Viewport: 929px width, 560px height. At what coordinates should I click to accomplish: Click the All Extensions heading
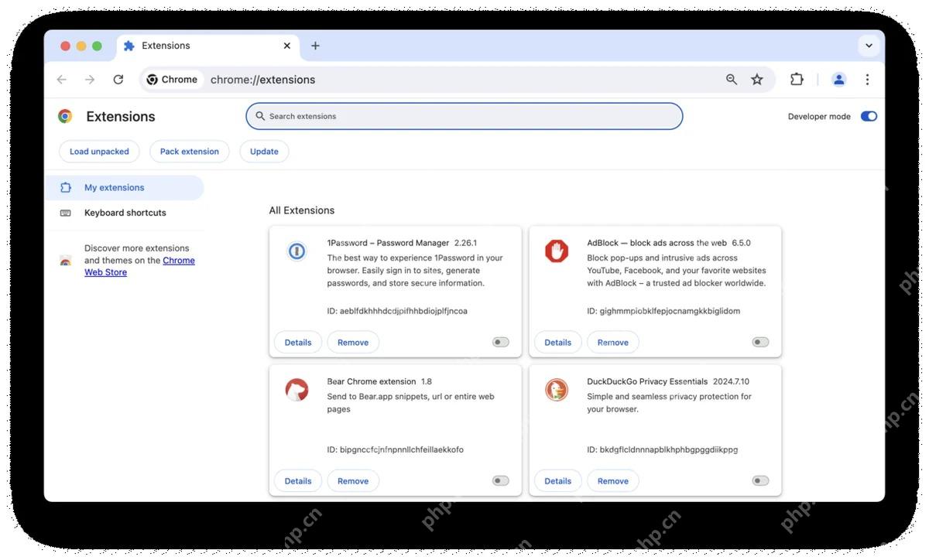coord(302,210)
